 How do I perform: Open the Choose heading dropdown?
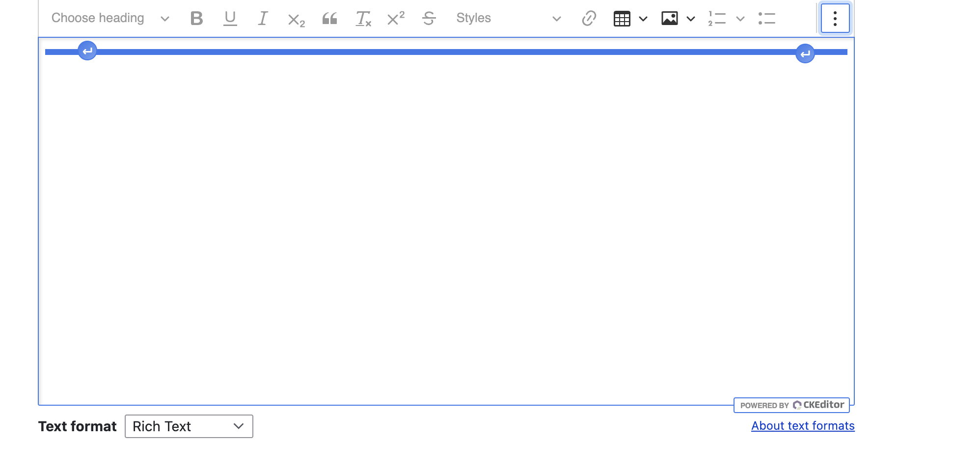pyautogui.click(x=110, y=19)
